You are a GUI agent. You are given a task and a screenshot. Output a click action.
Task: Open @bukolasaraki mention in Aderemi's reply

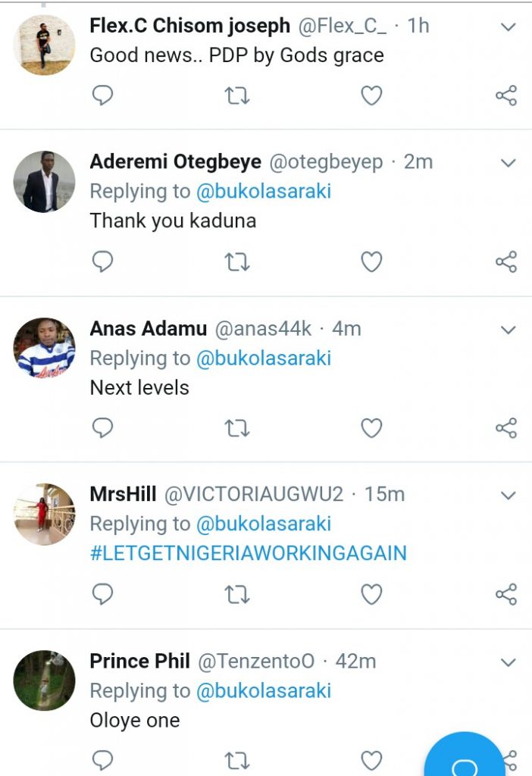pyautogui.click(x=263, y=192)
